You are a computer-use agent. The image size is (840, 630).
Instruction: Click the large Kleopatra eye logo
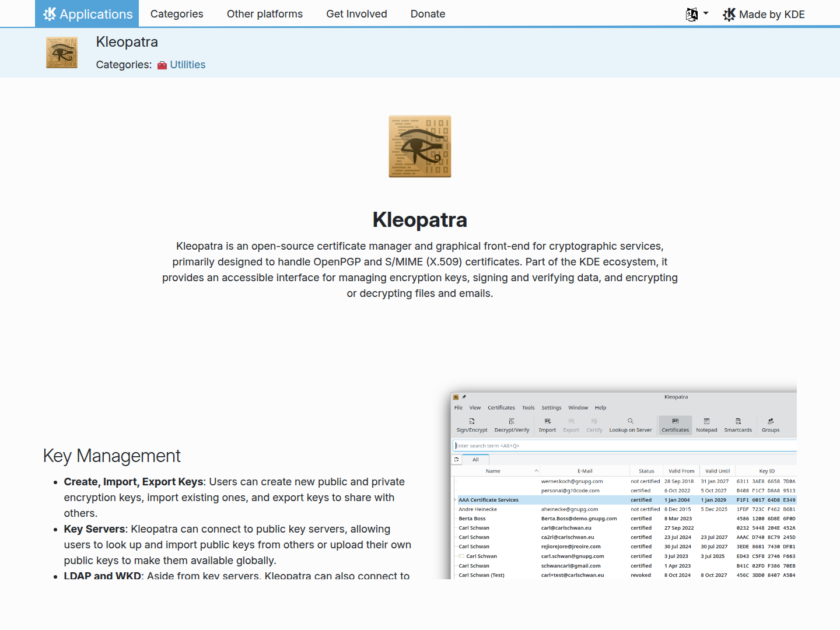pos(420,146)
